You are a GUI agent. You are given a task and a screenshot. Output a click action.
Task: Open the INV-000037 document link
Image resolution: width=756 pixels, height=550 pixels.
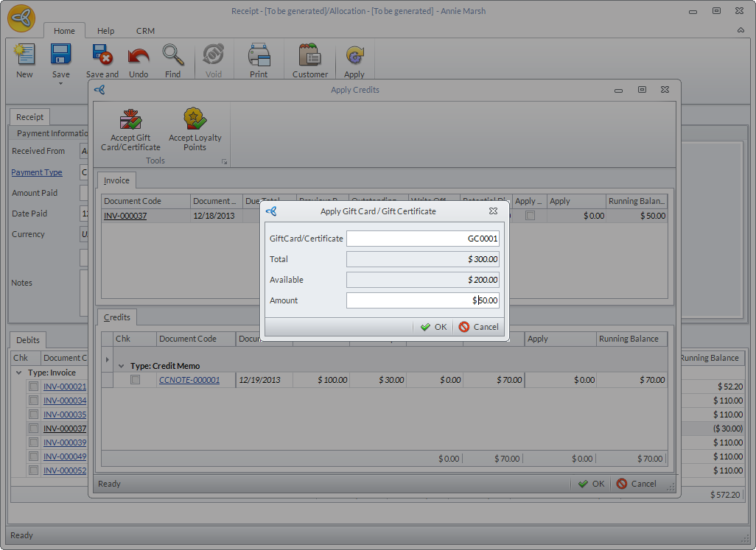pyautogui.click(x=125, y=216)
